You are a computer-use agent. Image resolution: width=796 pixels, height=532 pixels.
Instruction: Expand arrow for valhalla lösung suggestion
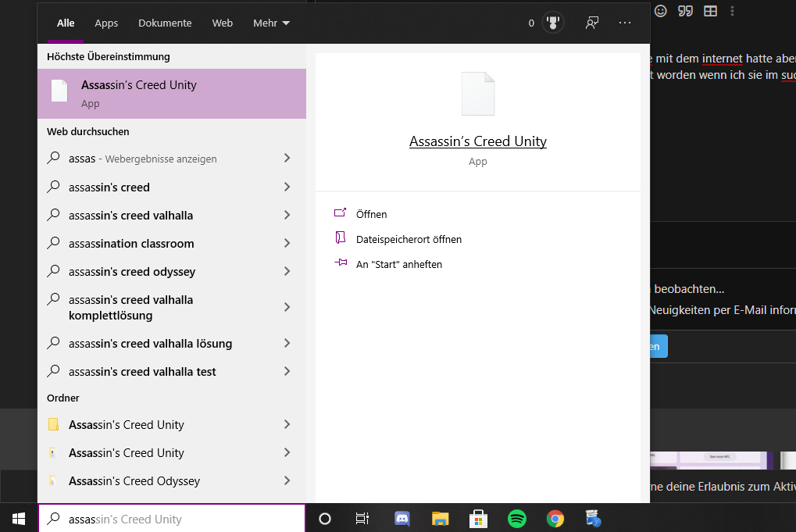(x=287, y=344)
